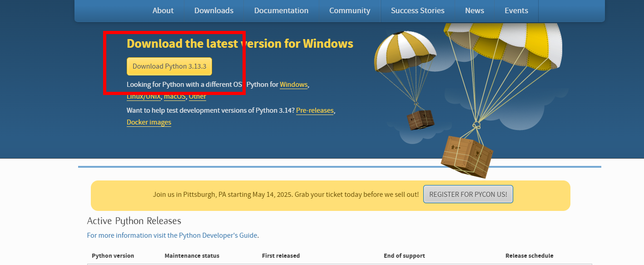The width and height of the screenshot is (644, 265).
Task: Choose the macOS download link
Action: pyautogui.click(x=175, y=96)
